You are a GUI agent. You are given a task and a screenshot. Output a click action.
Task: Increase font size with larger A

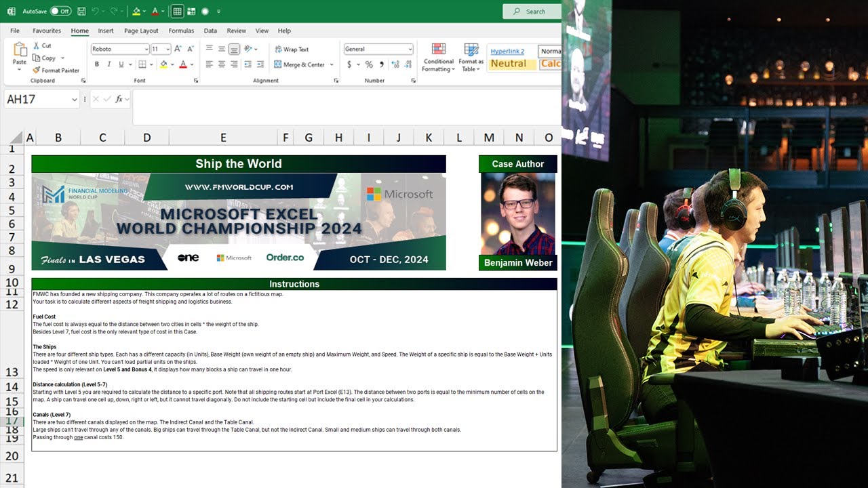pos(178,49)
